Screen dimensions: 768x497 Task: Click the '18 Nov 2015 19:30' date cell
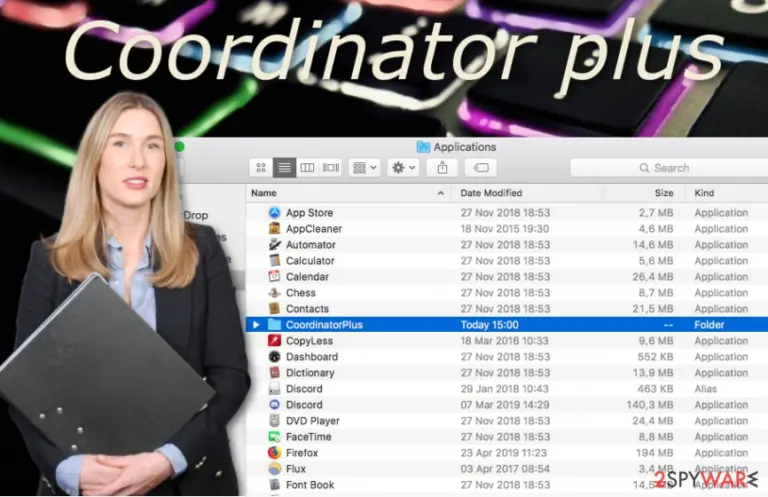pos(504,229)
